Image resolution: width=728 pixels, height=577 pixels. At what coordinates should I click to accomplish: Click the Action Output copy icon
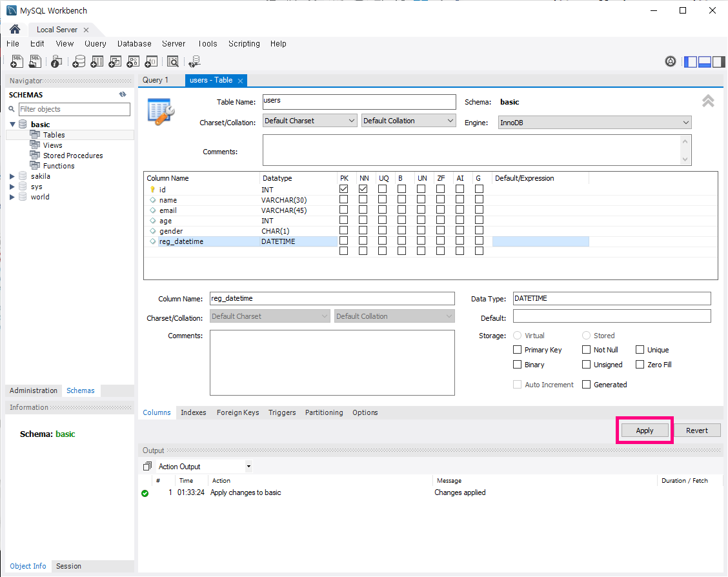pos(148,466)
